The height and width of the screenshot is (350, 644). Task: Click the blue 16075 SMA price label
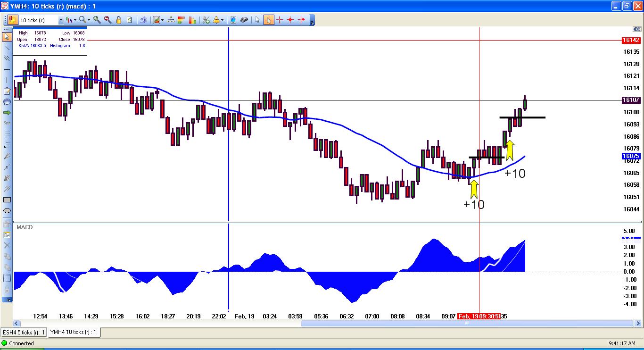pyautogui.click(x=631, y=156)
